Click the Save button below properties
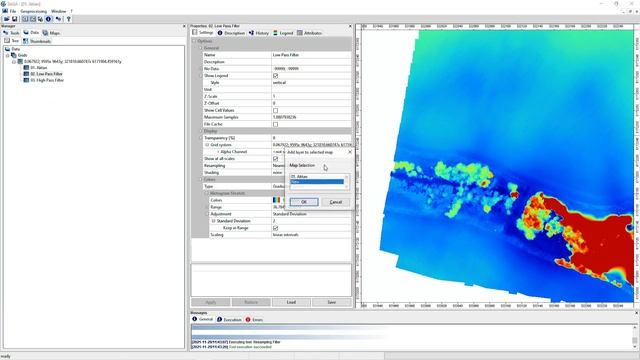Viewport: 640px width, 360px height. click(331, 302)
